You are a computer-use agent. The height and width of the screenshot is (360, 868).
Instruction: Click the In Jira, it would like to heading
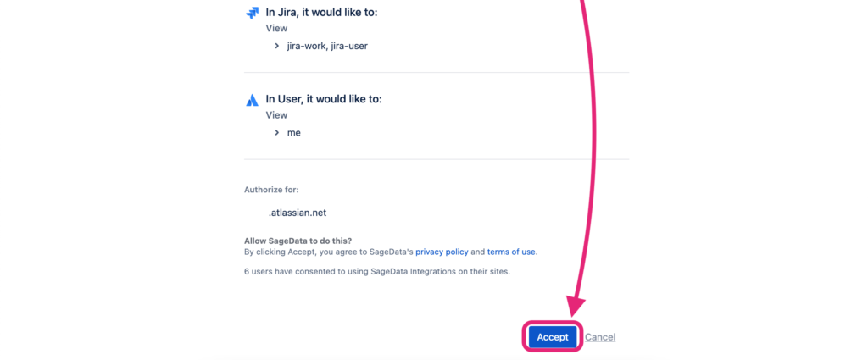pos(321,12)
